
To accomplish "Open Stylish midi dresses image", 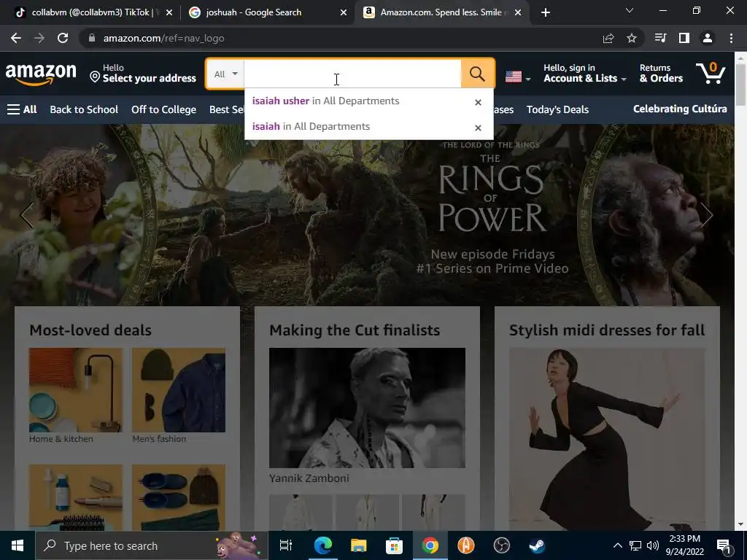I will tap(607, 438).
